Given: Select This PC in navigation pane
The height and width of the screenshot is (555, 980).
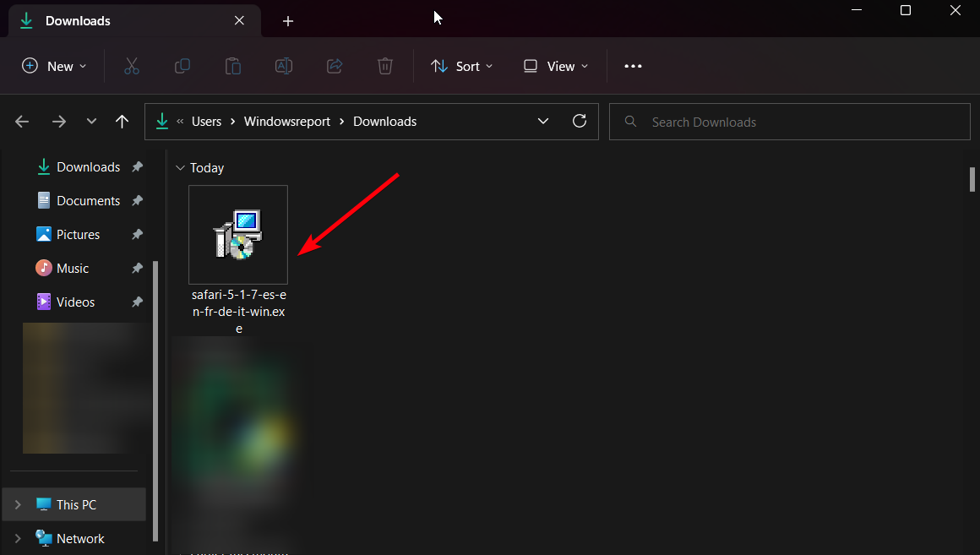Looking at the screenshot, I should coord(74,504).
